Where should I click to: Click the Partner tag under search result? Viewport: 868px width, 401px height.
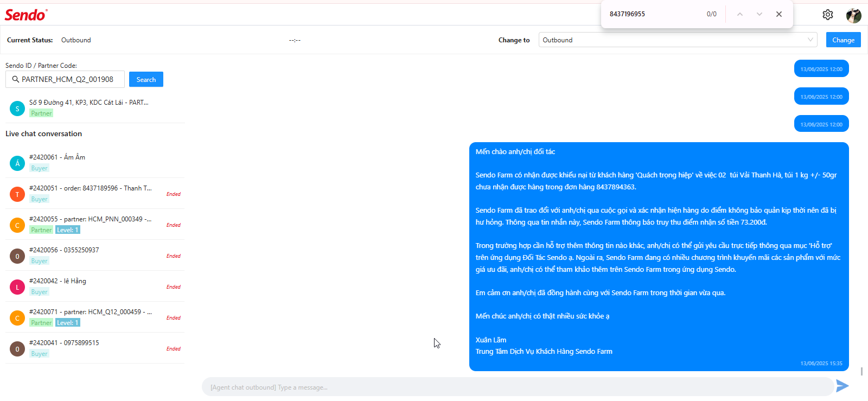point(41,113)
